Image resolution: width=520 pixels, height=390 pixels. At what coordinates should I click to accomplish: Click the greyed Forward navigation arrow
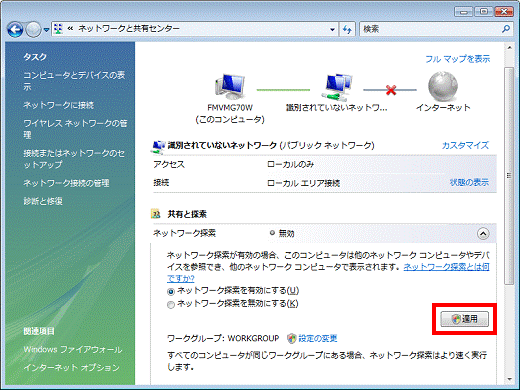tap(33, 30)
